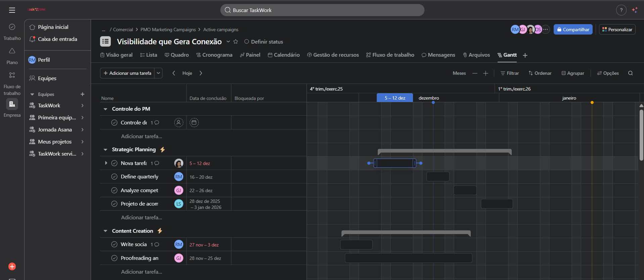Expand Nova tarefa subtasks
Image resolution: width=644 pixels, height=280 pixels.
(106, 163)
